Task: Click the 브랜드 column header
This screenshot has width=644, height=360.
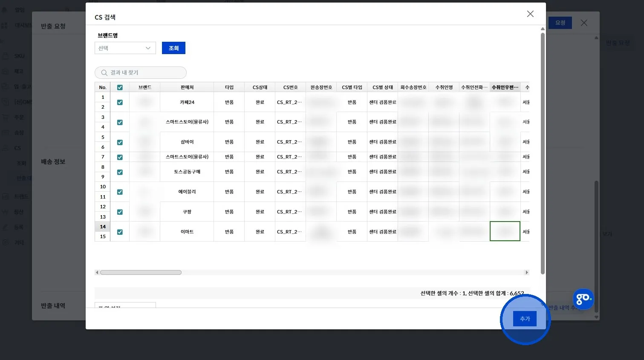Action: 145,87
